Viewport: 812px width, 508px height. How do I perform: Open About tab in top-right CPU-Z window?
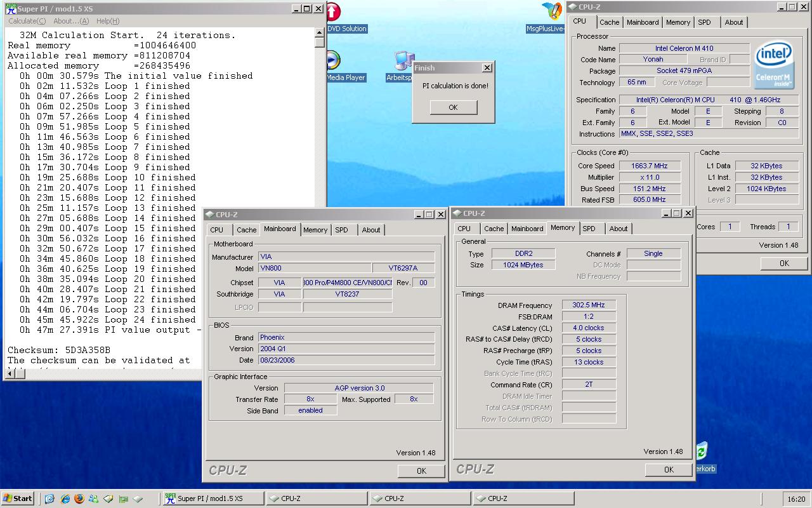coord(734,22)
